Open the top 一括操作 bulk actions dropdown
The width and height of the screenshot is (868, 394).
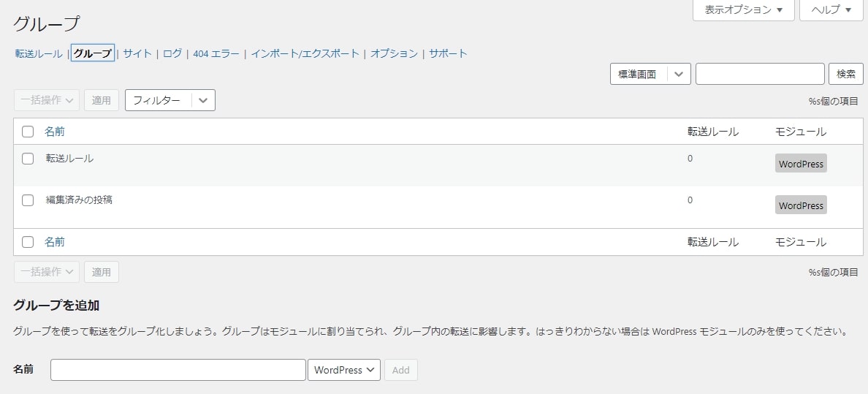click(47, 100)
